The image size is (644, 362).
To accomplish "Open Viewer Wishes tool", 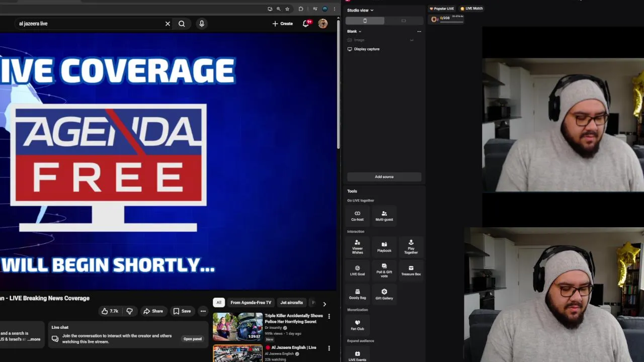I will (357, 247).
